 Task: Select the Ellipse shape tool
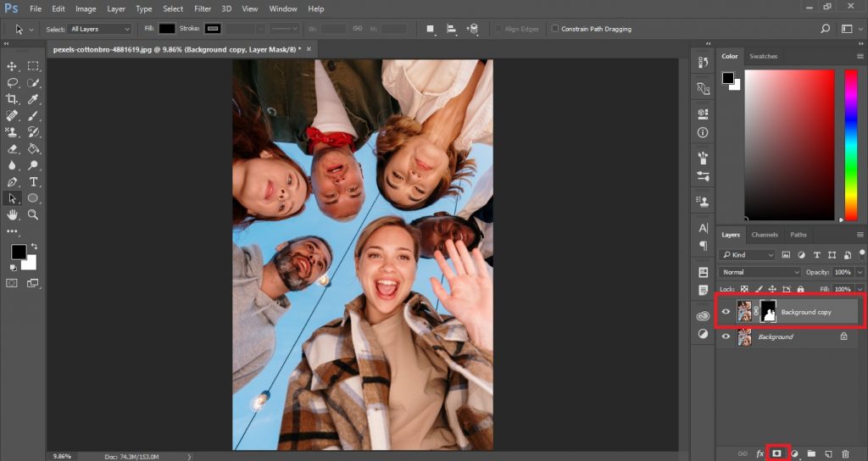(x=33, y=198)
